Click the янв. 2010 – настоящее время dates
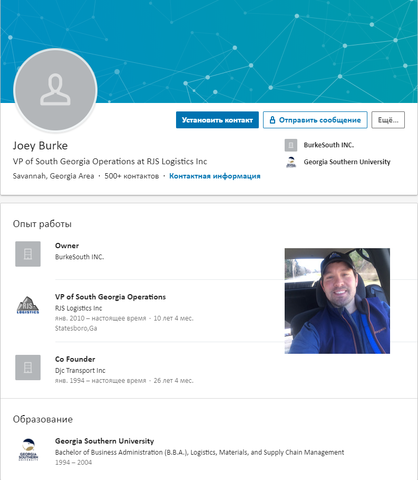Image resolution: width=418 pixels, height=480 pixels. point(100,318)
